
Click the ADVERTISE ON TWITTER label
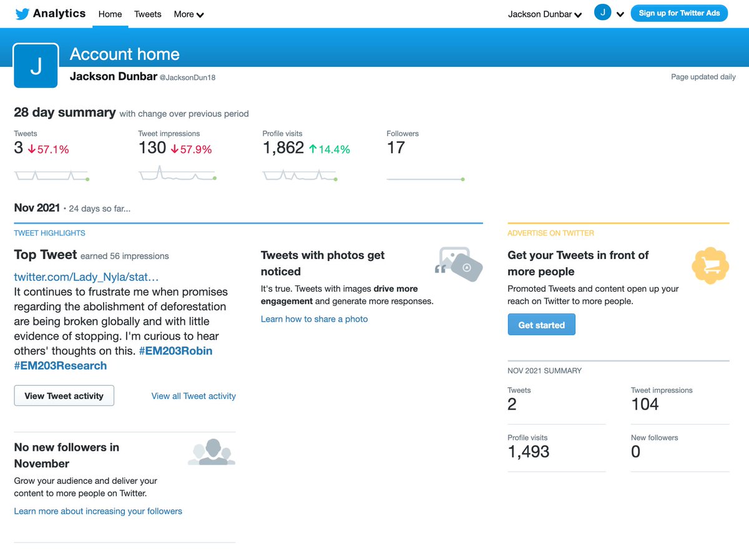click(551, 233)
